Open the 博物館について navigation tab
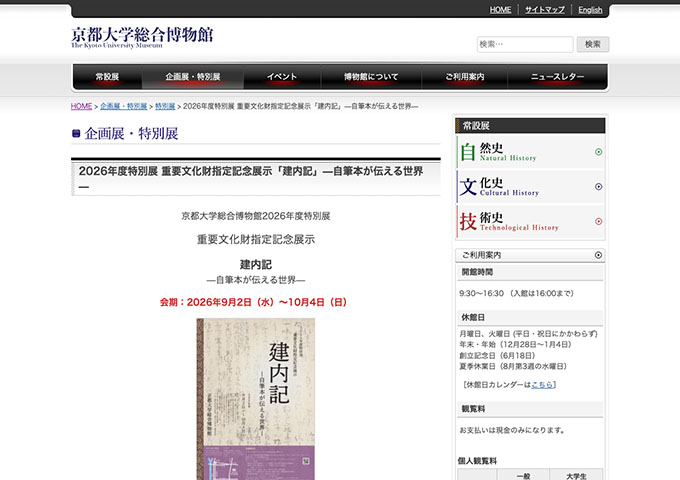The image size is (680, 480). (x=371, y=77)
